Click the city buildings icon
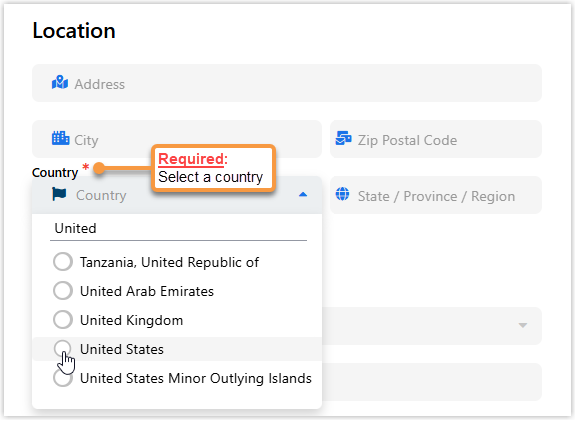 pyautogui.click(x=60, y=138)
